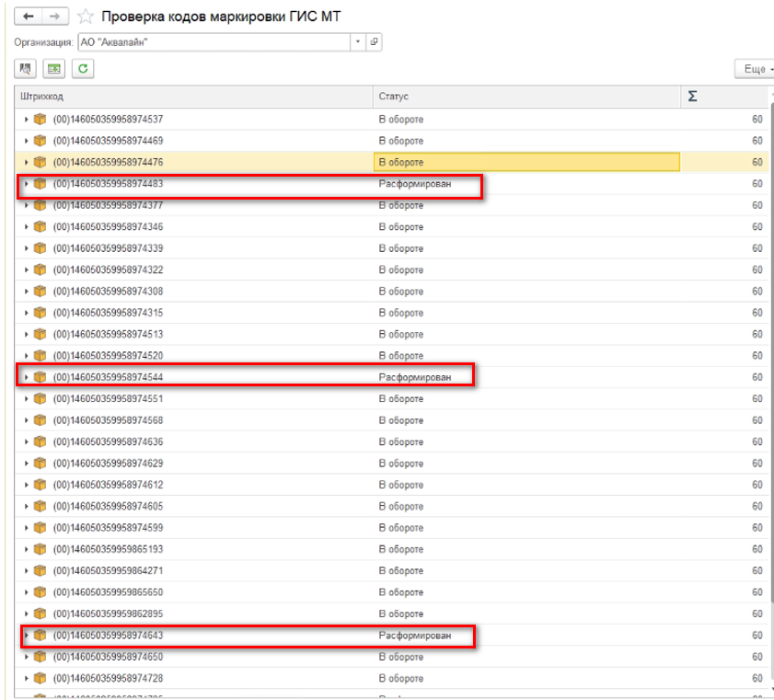
Task: Click box icon of barcode ending 974537
Action: pos(40,119)
